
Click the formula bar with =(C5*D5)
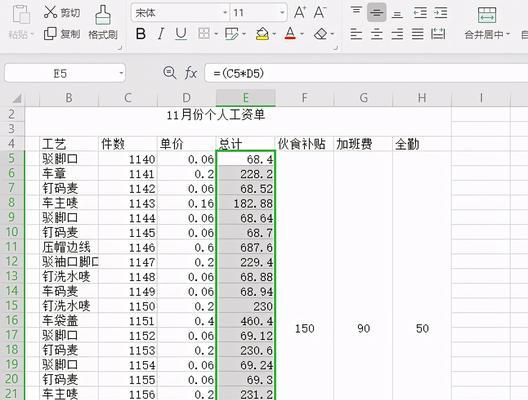(366, 73)
